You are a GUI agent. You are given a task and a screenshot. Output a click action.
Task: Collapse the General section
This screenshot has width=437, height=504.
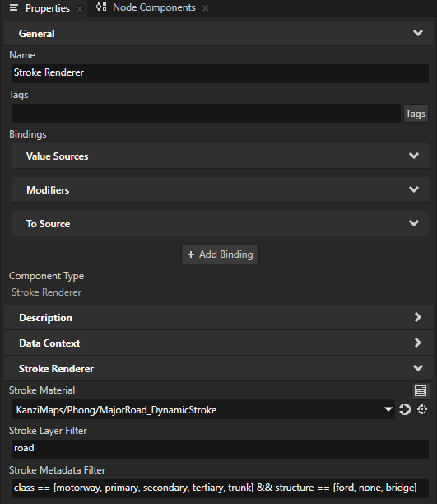pos(418,33)
